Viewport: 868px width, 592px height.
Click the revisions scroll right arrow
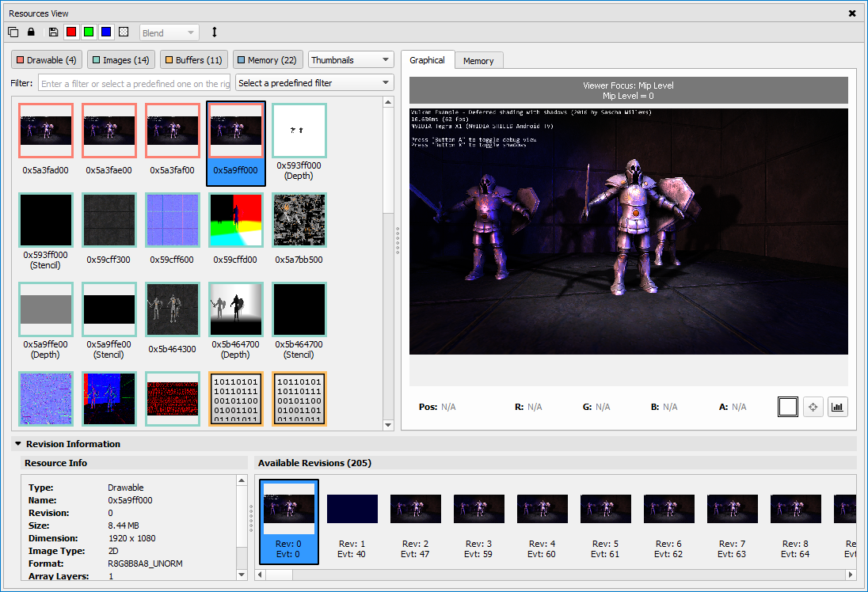click(851, 575)
